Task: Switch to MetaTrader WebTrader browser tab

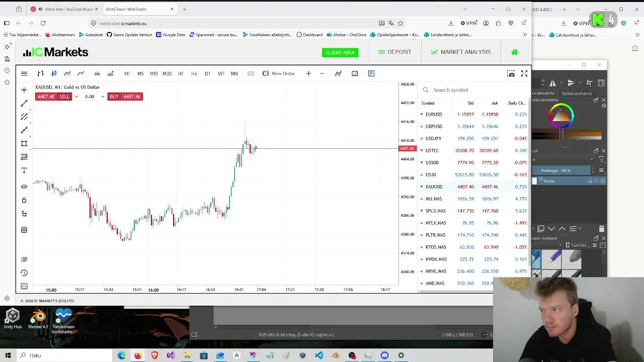Action: point(140,9)
